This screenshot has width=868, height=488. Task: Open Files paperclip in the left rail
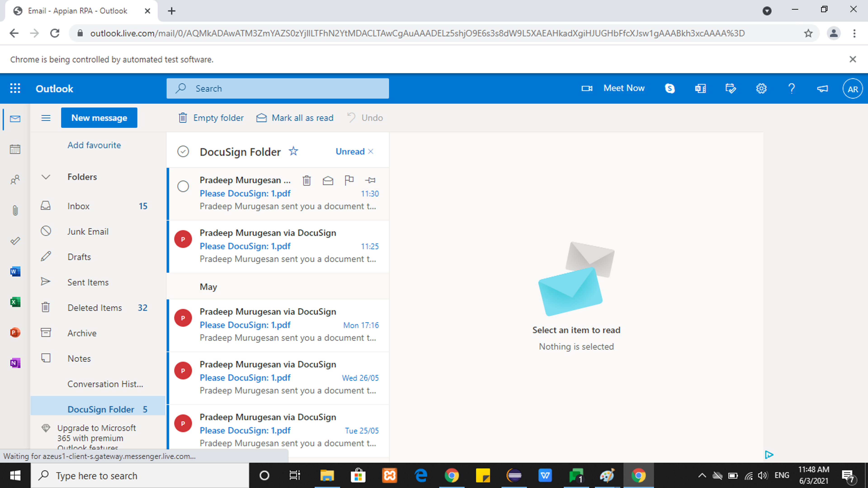pyautogui.click(x=15, y=210)
